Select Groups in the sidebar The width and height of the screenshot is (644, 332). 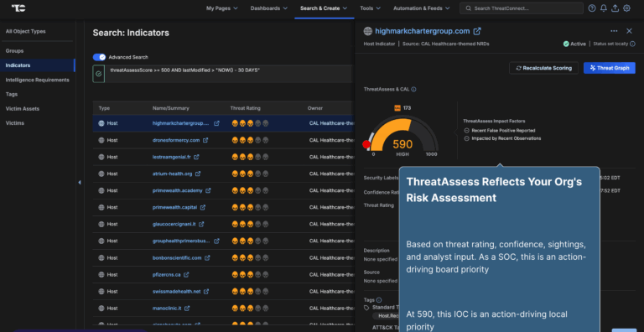[x=14, y=51]
